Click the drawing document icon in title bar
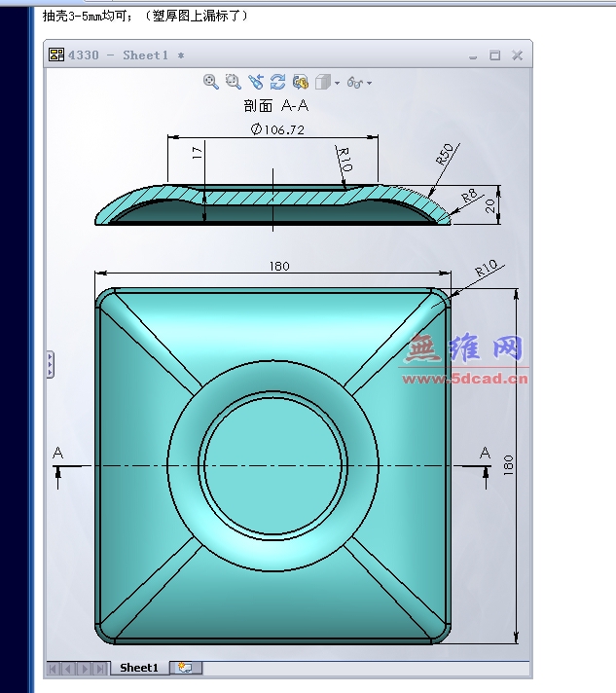Screen dimensions: 616x693 pyautogui.click(x=56, y=55)
